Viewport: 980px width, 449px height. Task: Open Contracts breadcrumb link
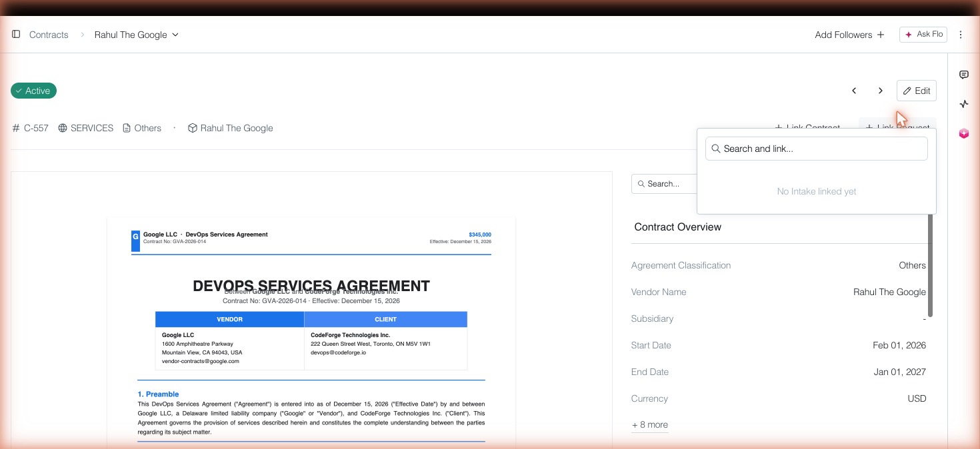pyautogui.click(x=49, y=35)
